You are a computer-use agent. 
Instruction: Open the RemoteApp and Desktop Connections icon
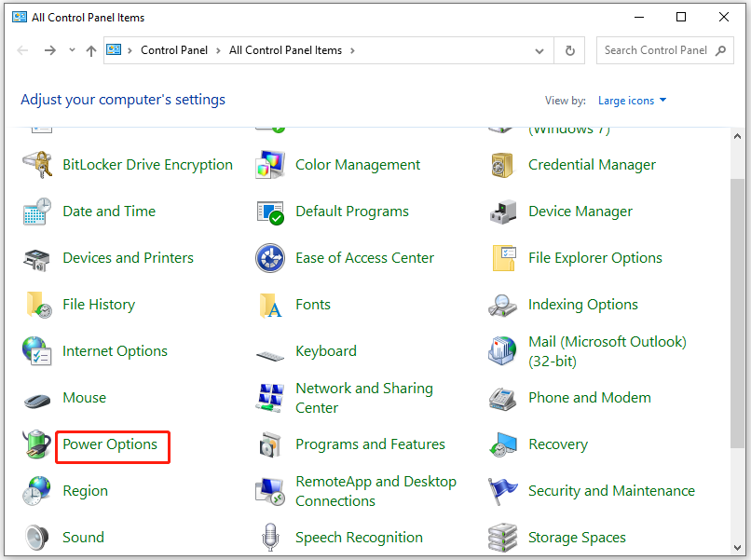coord(270,491)
